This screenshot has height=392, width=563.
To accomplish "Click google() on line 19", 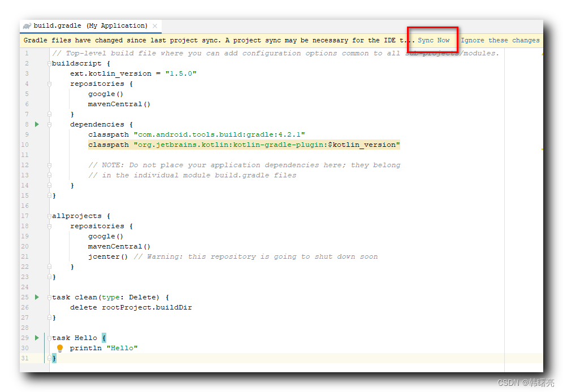I will click(106, 236).
